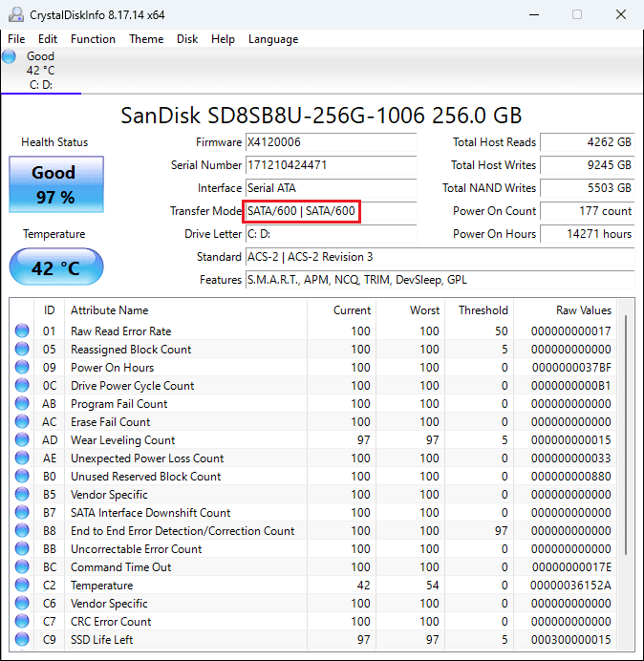Click raw value 000300000015
644x661 pixels.
[x=571, y=639]
